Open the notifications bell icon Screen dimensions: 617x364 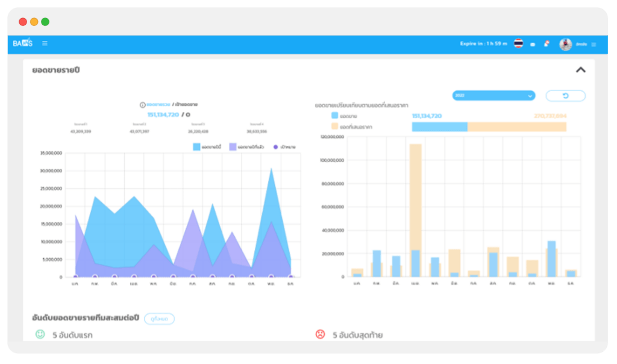tap(547, 43)
